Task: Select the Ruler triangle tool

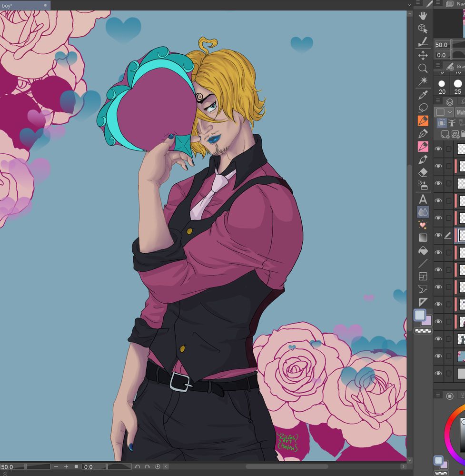Action: click(423, 302)
